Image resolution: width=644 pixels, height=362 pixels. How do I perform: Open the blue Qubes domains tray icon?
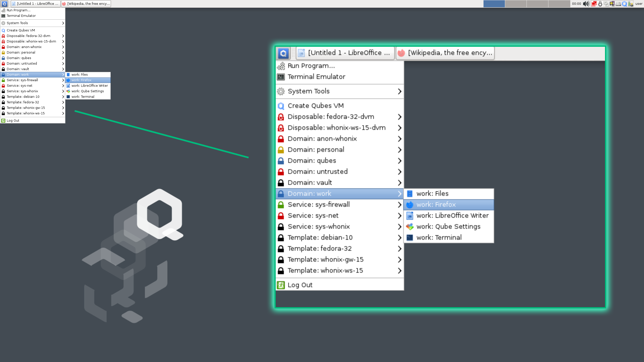tap(624, 4)
